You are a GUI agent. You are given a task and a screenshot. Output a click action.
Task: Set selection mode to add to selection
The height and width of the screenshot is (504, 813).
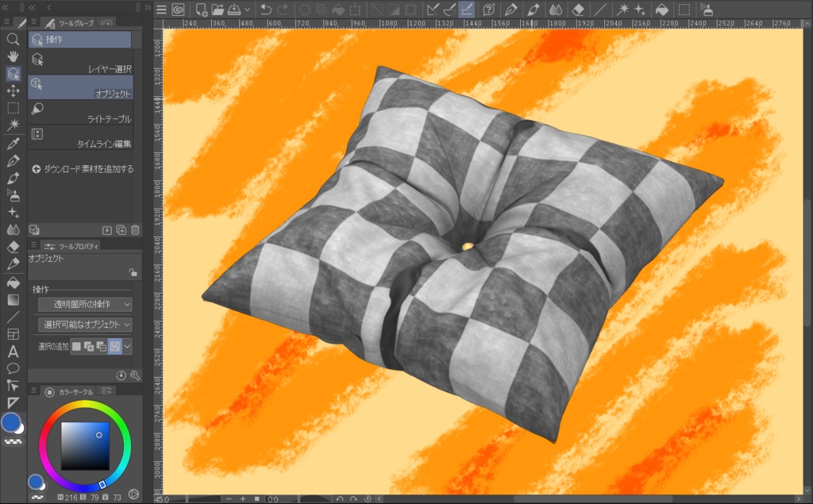tap(89, 346)
